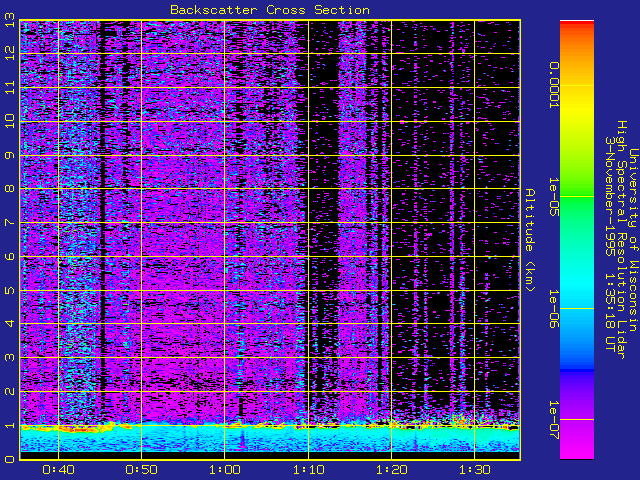
Task: Click the 1:30 time axis label
Action: coord(474,470)
